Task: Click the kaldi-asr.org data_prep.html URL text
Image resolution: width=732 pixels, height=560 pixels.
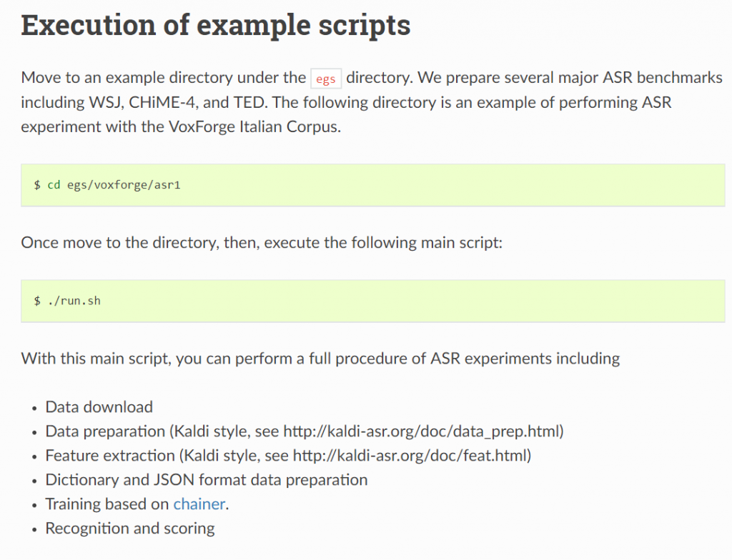Action: pyautogui.click(x=422, y=431)
